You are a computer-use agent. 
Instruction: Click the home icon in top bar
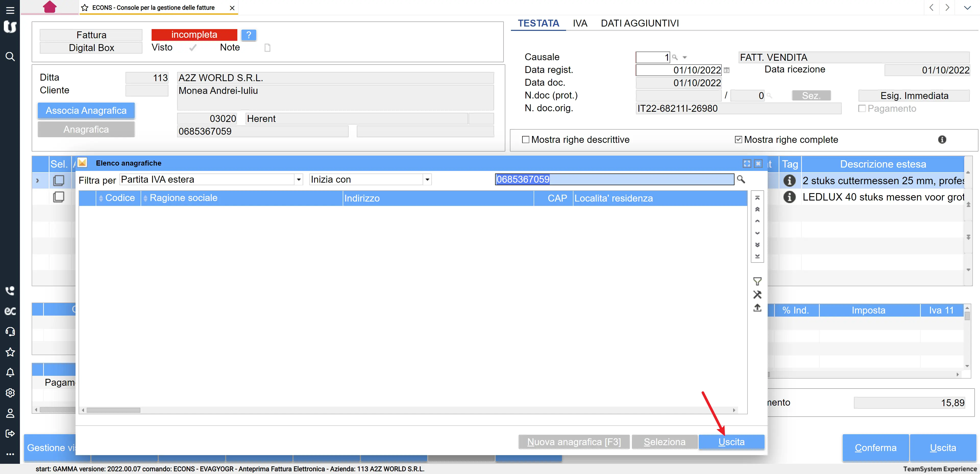click(x=50, y=7)
